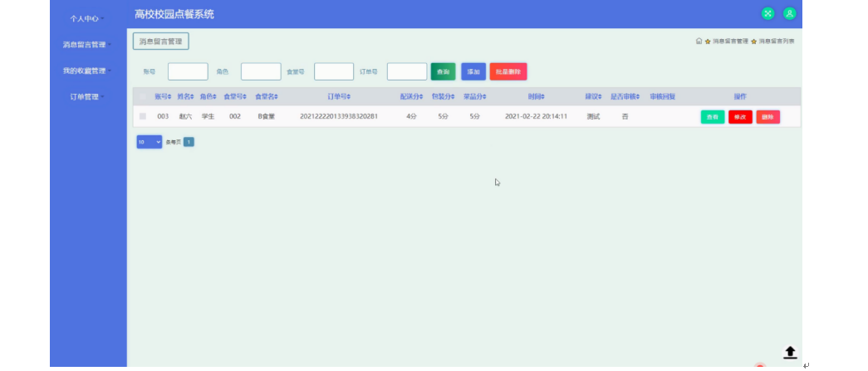Click the back-to-top arrow icon
The height and width of the screenshot is (371, 868).
pos(790,352)
